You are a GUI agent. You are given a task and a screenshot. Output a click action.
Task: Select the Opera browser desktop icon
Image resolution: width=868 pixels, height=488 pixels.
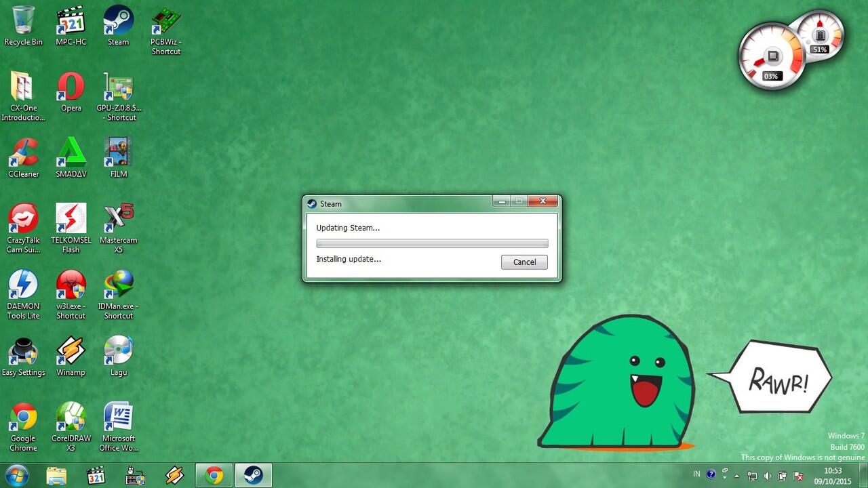[71, 91]
